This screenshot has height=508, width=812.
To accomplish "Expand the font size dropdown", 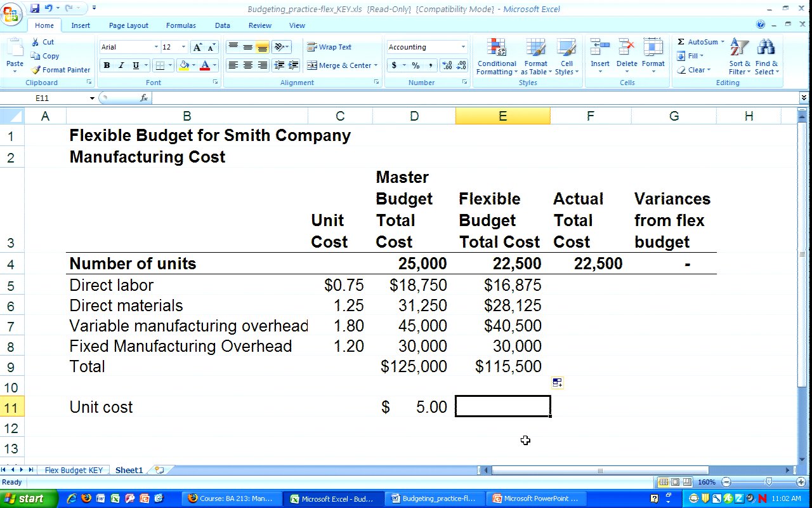I will coord(183,47).
